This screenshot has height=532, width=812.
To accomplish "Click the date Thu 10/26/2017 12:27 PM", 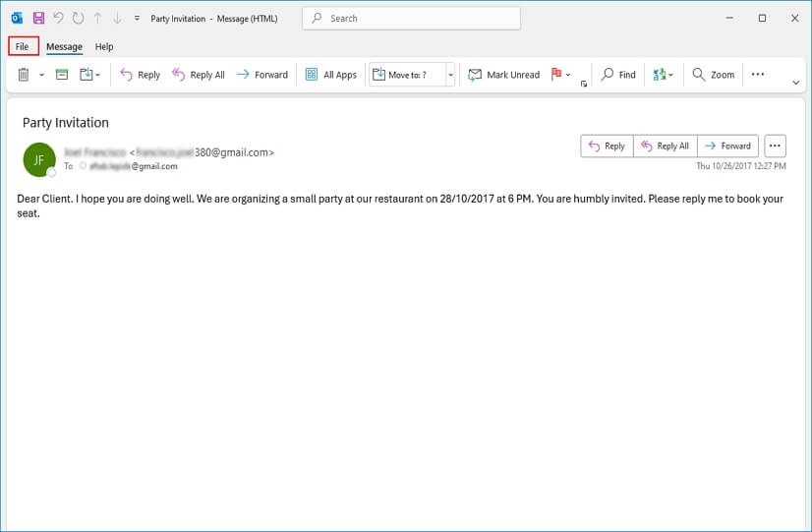I will (x=740, y=166).
